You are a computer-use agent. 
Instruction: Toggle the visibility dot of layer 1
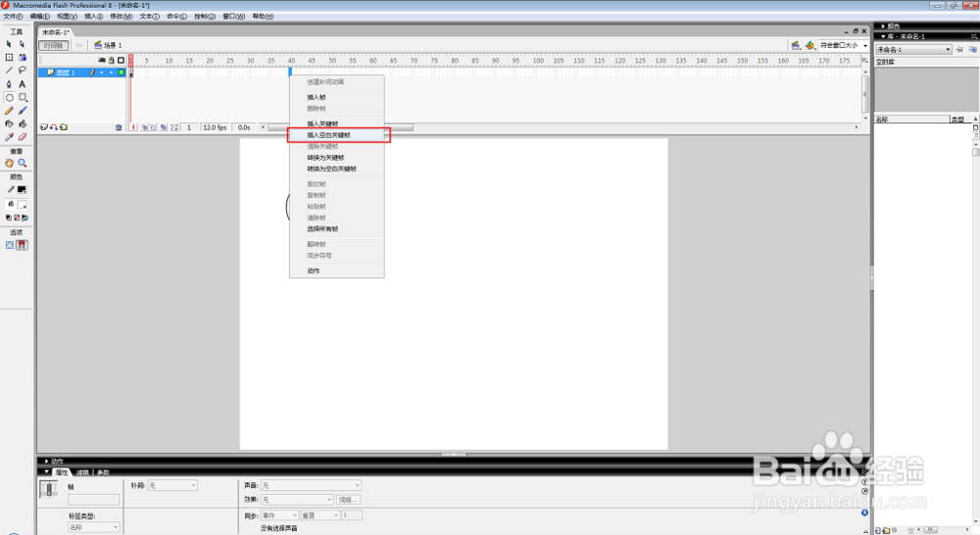pos(102,73)
